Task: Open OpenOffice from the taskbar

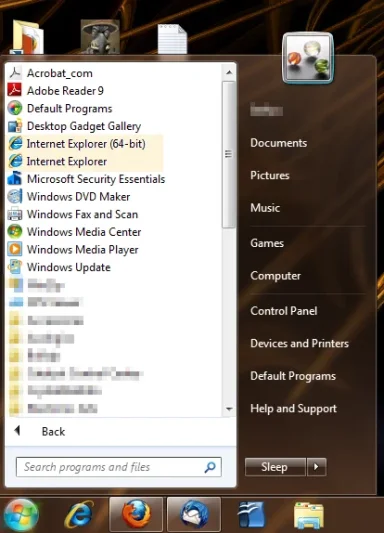Action: click(251, 515)
